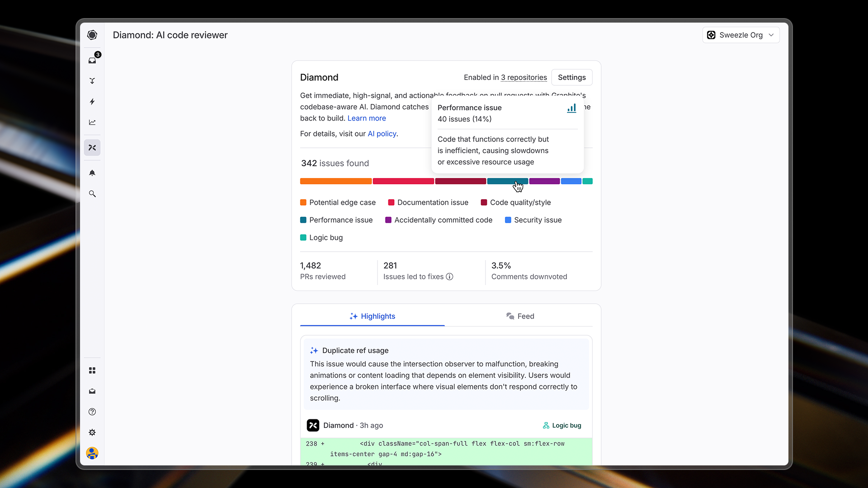Click the teal-blue Performance issue bar segment
Image resolution: width=868 pixels, height=488 pixels.
click(507, 181)
